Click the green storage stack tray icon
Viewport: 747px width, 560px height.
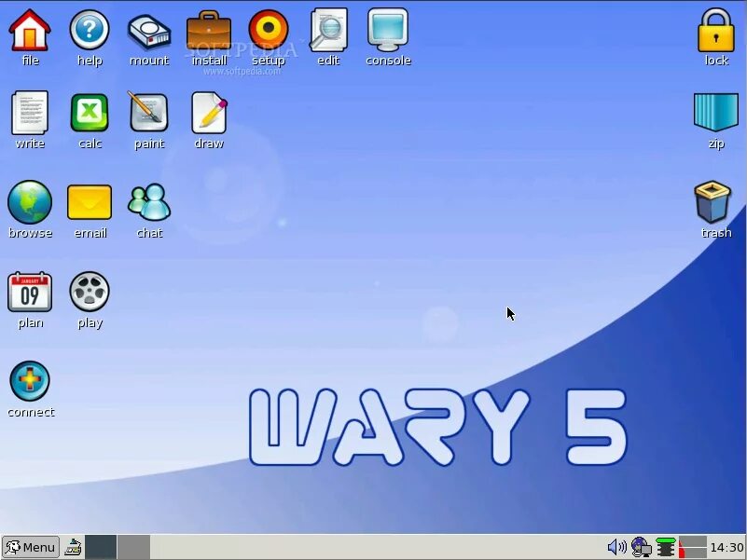tap(666, 547)
